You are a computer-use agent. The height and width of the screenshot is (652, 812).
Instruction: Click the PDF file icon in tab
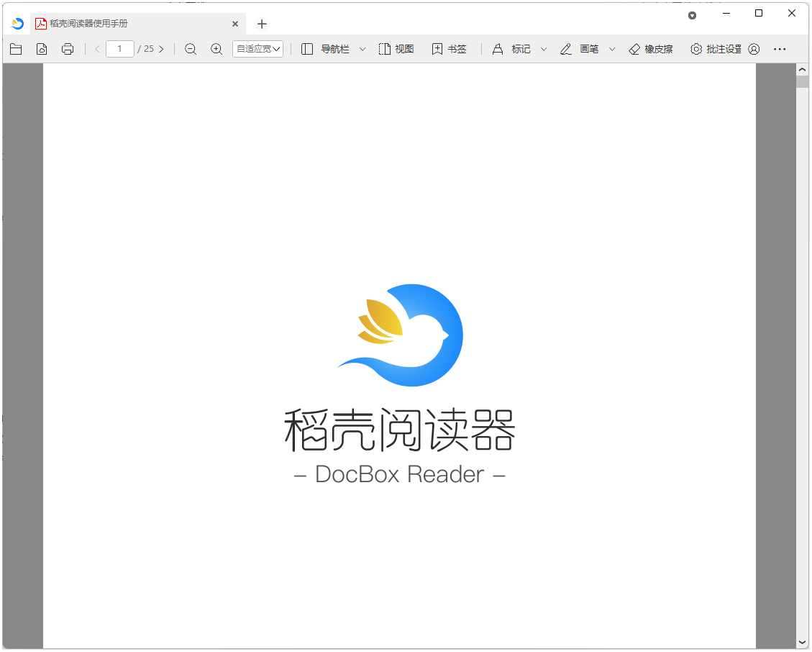point(40,23)
